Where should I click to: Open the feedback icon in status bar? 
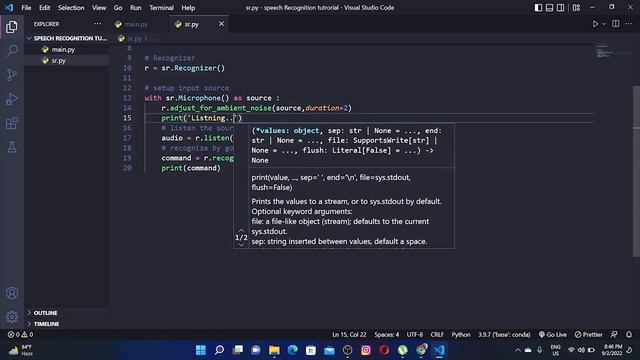pyautogui.click(x=614, y=335)
